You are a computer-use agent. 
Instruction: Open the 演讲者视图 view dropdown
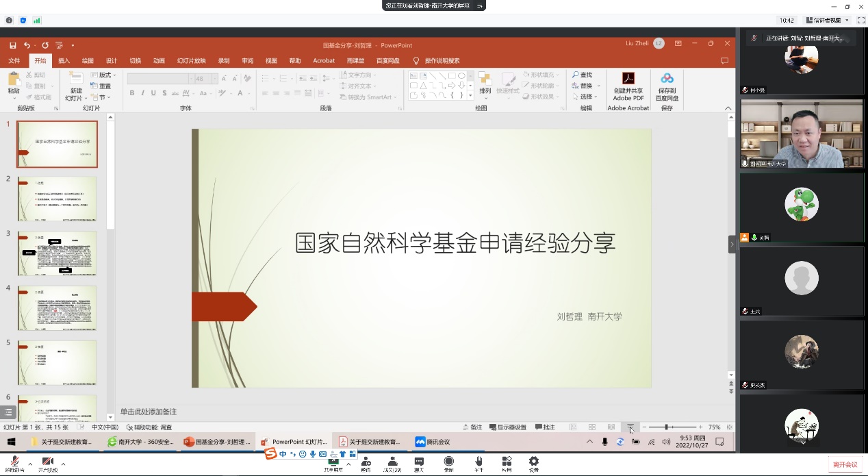pyautogui.click(x=828, y=21)
